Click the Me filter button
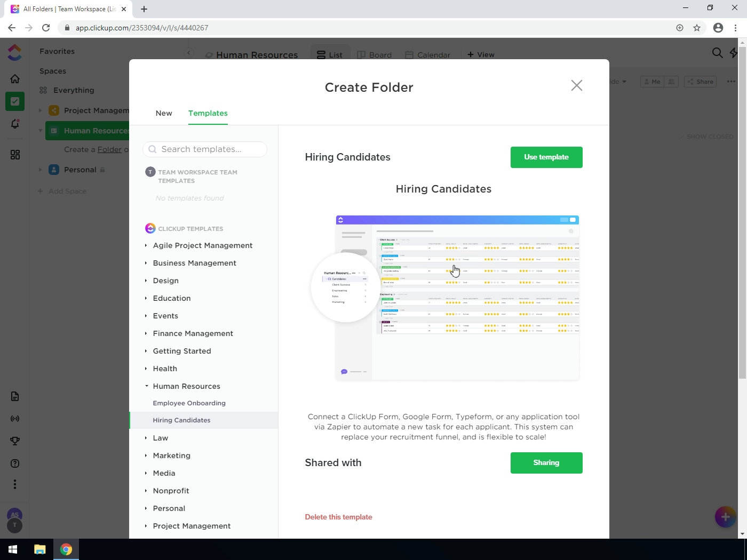Screen dimensions: 747x560 point(651,82)
